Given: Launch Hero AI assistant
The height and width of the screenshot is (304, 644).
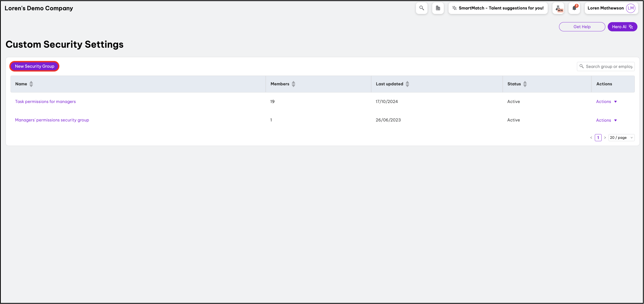Looking at the screenshot, I should pyautogui.click(x=622, y=27).
